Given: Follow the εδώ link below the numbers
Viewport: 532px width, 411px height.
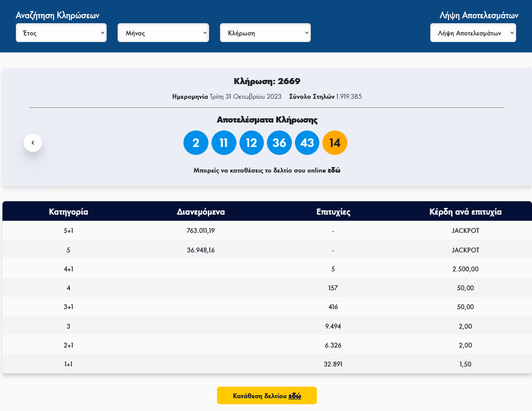Looking at the screenshot, I should click(x=334, y=171).
